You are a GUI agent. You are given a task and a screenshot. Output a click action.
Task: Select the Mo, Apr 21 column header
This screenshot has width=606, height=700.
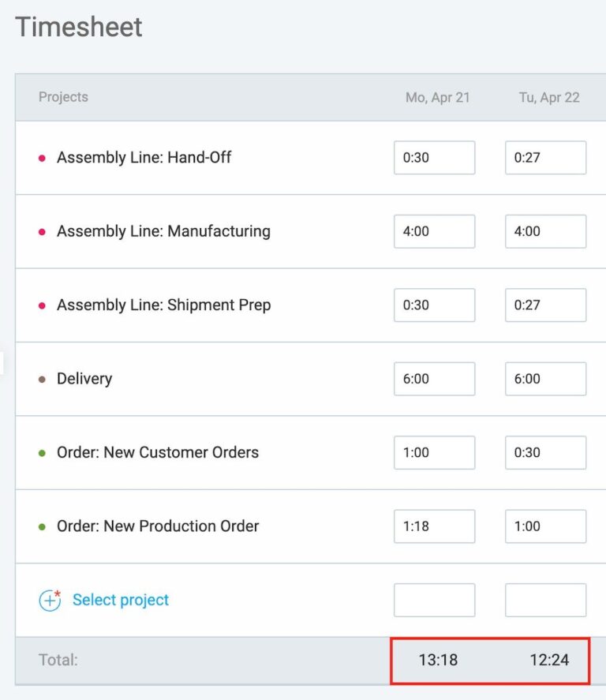439,97
